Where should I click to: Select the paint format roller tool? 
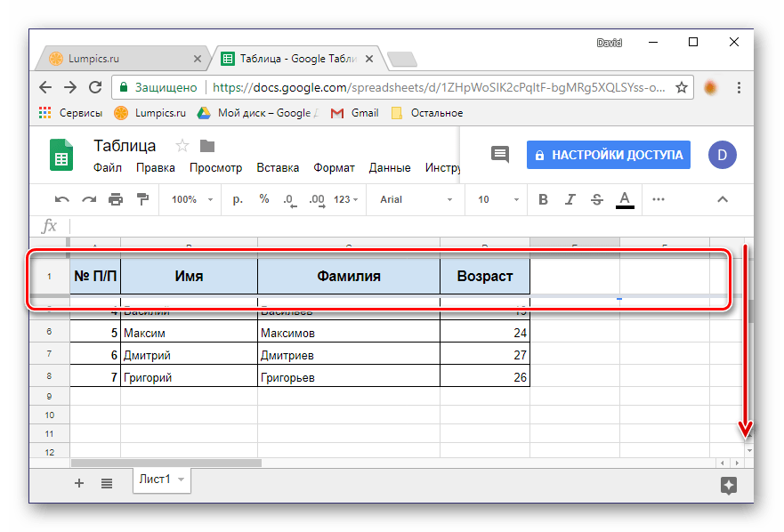coord(141,199)
